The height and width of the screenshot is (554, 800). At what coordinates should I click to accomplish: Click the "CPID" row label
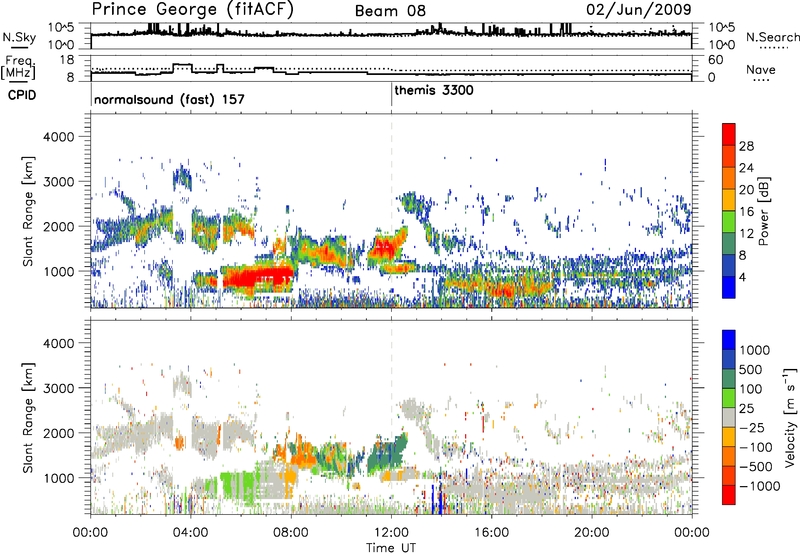[x=22, y=95]
